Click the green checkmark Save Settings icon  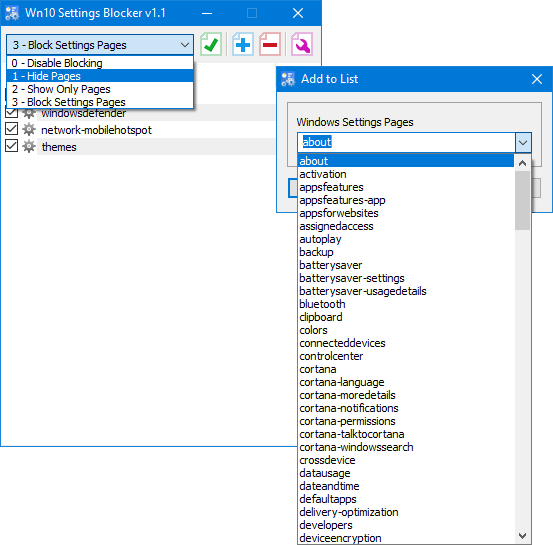(211, 44)
